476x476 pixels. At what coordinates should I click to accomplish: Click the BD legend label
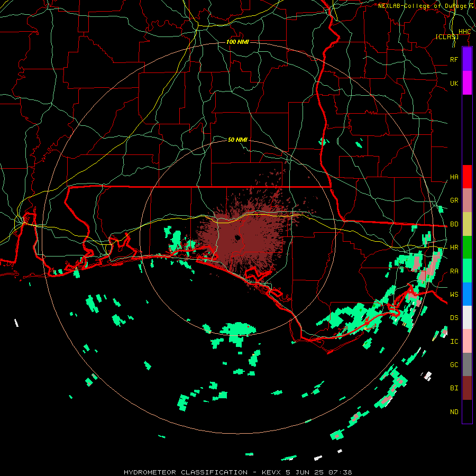coord(454,224)
